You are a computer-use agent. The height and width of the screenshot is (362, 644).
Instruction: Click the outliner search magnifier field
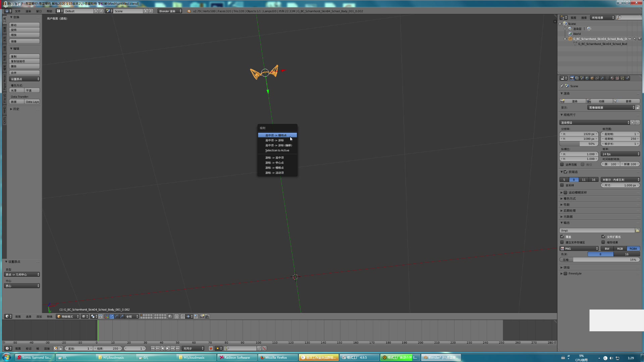629,17
